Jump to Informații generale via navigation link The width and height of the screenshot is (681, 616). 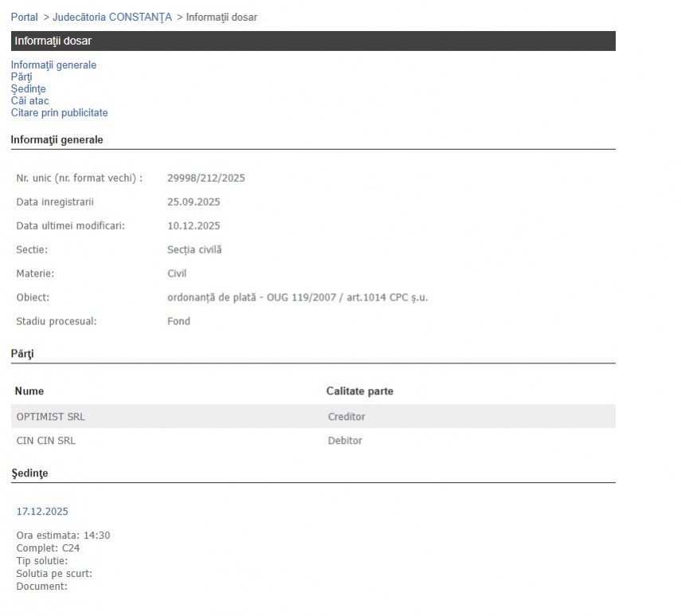click(53, 65)
